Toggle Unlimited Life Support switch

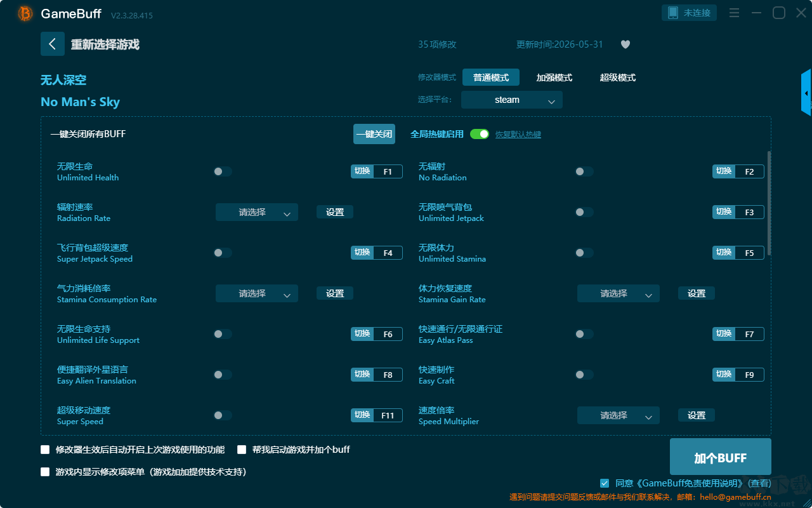(x=223, y=334)
